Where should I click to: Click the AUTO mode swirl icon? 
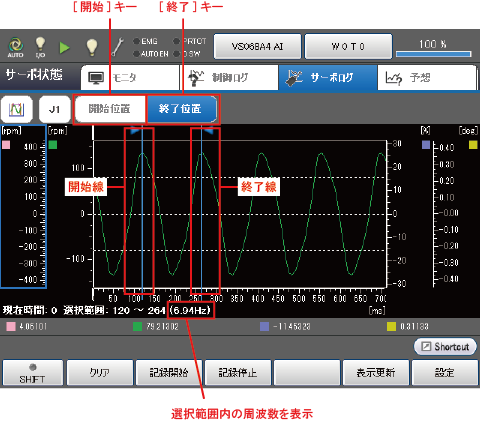point(16,47)
